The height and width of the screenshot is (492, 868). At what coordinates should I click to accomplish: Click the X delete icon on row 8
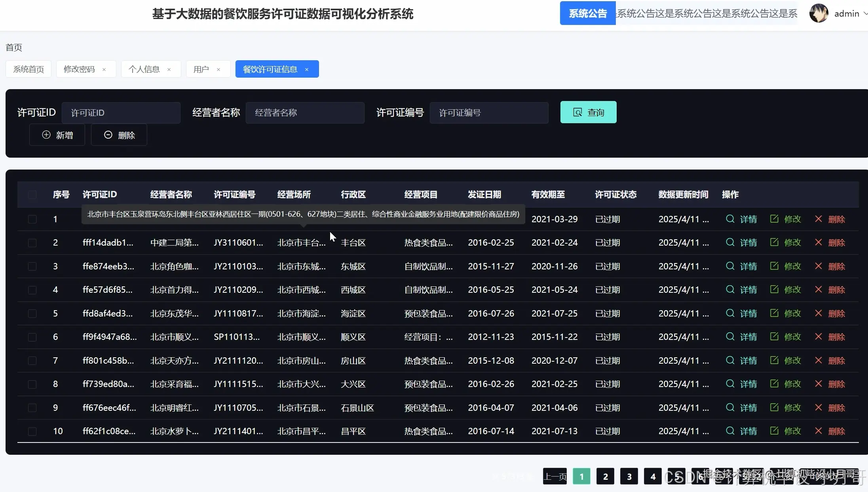tap(818, 384)
